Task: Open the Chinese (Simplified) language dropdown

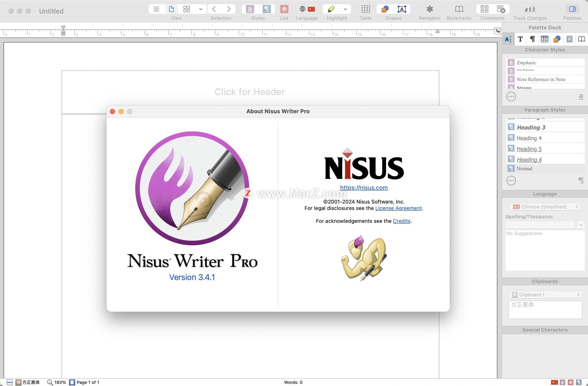Action: (x=545, y=207)
